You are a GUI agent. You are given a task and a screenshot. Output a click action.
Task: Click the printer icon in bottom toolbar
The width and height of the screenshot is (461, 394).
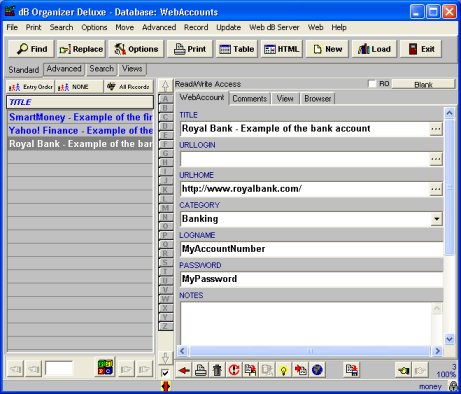click(201, 370)
